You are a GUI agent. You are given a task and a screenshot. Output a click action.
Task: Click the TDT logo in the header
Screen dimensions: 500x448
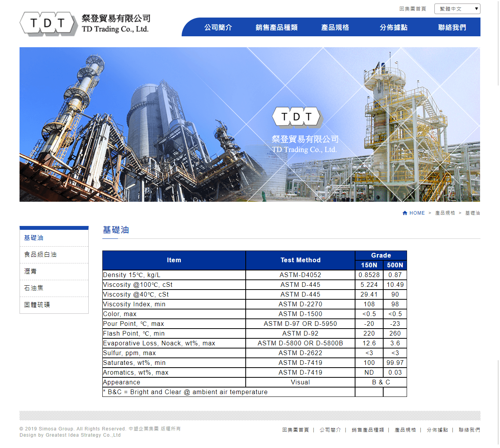click(48, 24)
